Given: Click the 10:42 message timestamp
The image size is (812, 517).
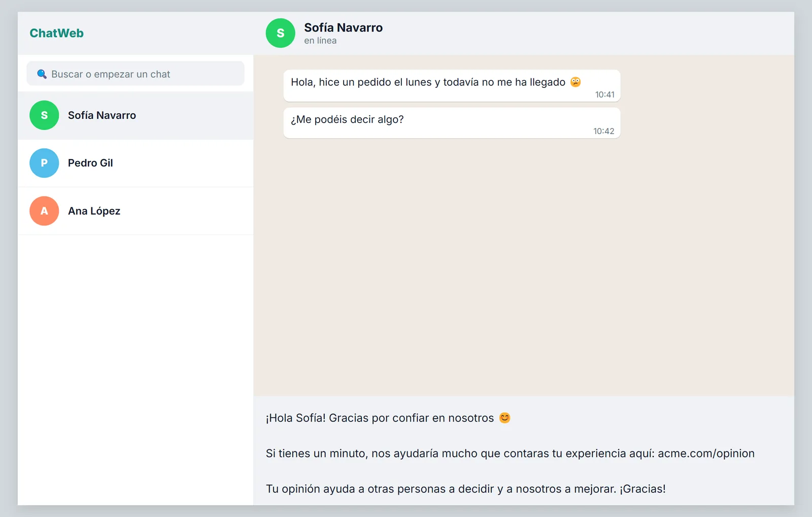Looking at the screenshot, I should tap(603, 131).
